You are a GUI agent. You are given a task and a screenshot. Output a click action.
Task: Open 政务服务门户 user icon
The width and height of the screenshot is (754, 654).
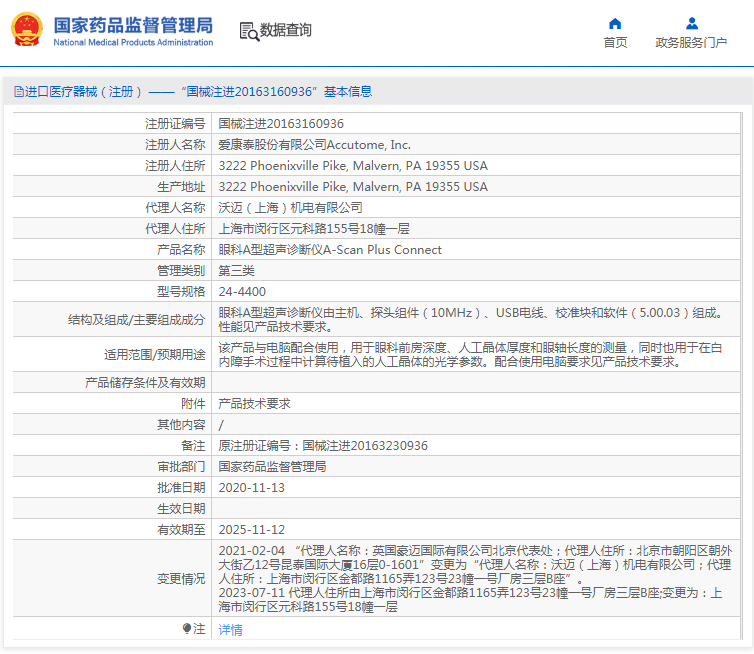(691, 23)
